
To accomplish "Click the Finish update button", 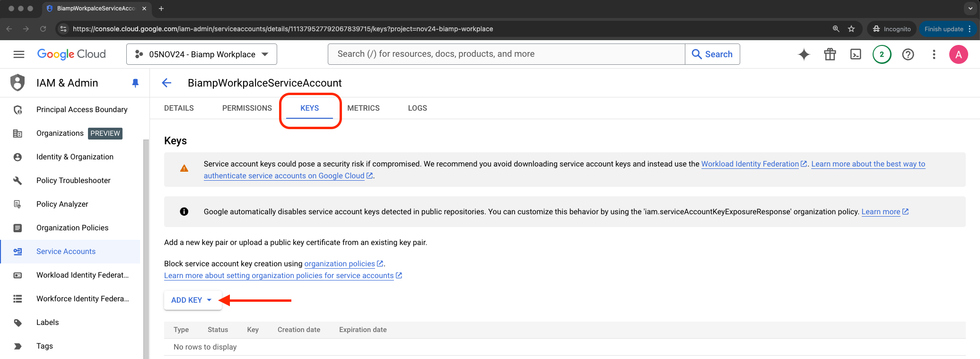I will pyautogui.click(x=947, y=29).
